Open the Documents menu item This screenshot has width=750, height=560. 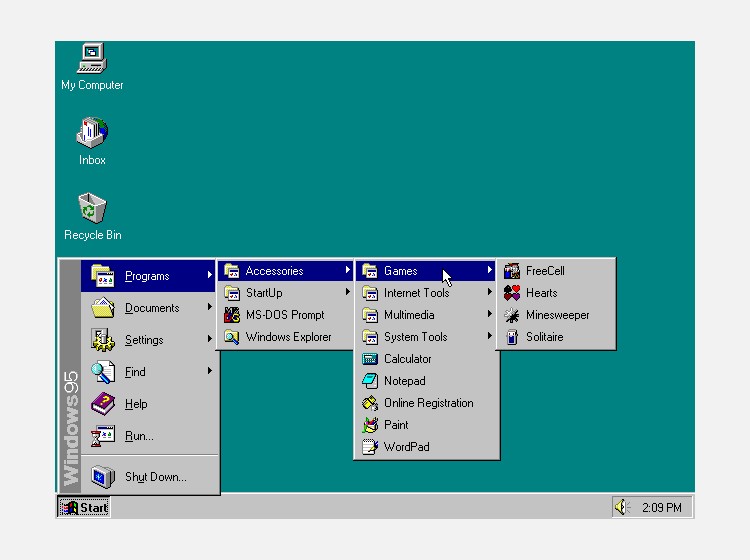[149, 308]
